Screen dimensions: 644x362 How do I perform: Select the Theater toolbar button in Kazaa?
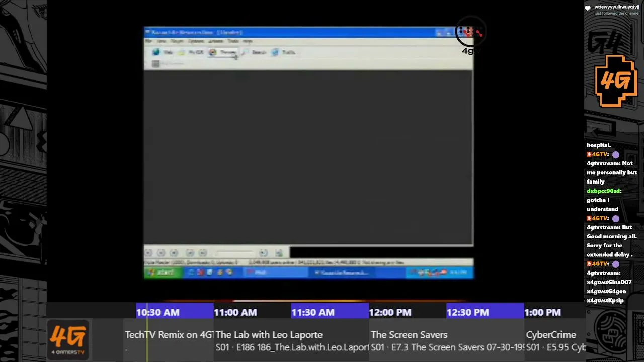pyautogui.click(x=222, y=52)
